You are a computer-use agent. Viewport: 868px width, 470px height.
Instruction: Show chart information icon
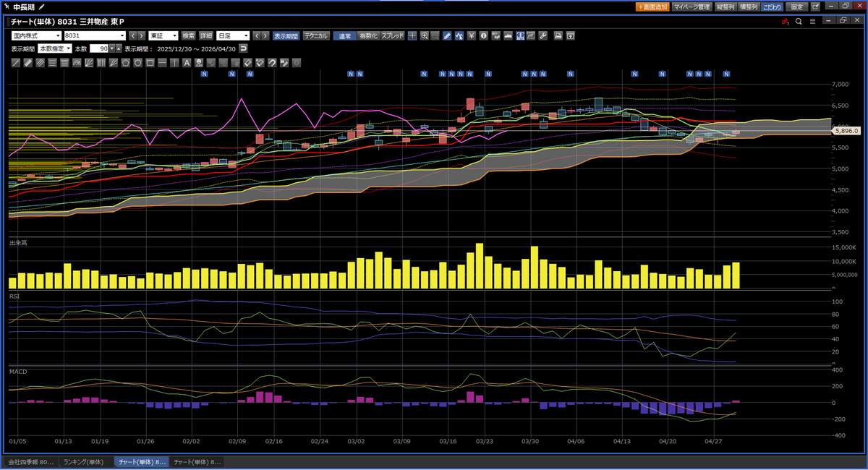point(483,35)
